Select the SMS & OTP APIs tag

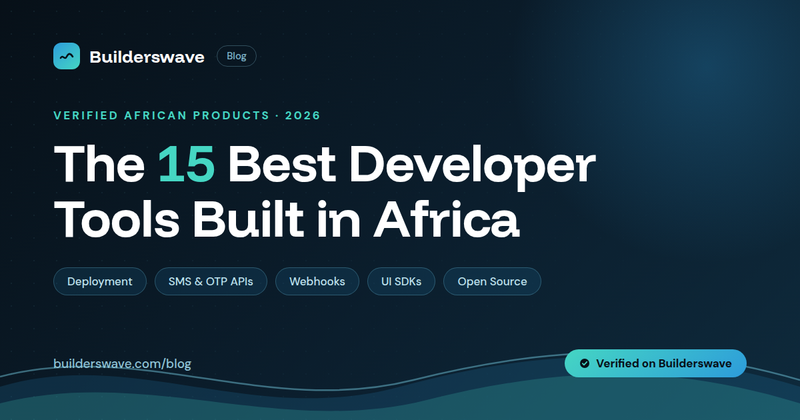tap(211, 281)
